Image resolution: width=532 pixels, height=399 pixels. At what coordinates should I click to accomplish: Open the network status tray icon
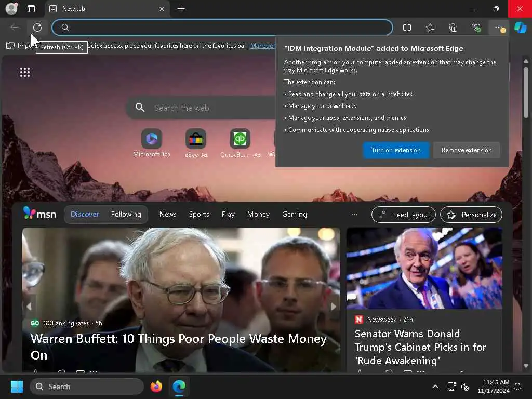click(x=451, y=387)
